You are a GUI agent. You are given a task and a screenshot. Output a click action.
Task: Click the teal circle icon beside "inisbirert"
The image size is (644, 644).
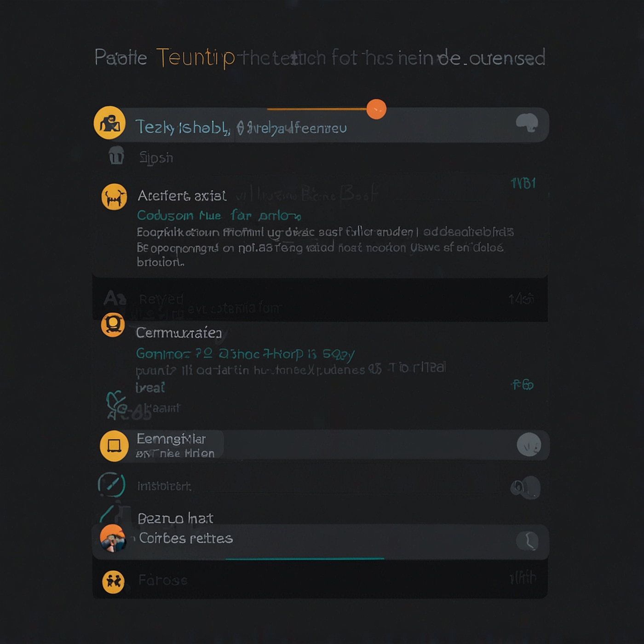111,484
